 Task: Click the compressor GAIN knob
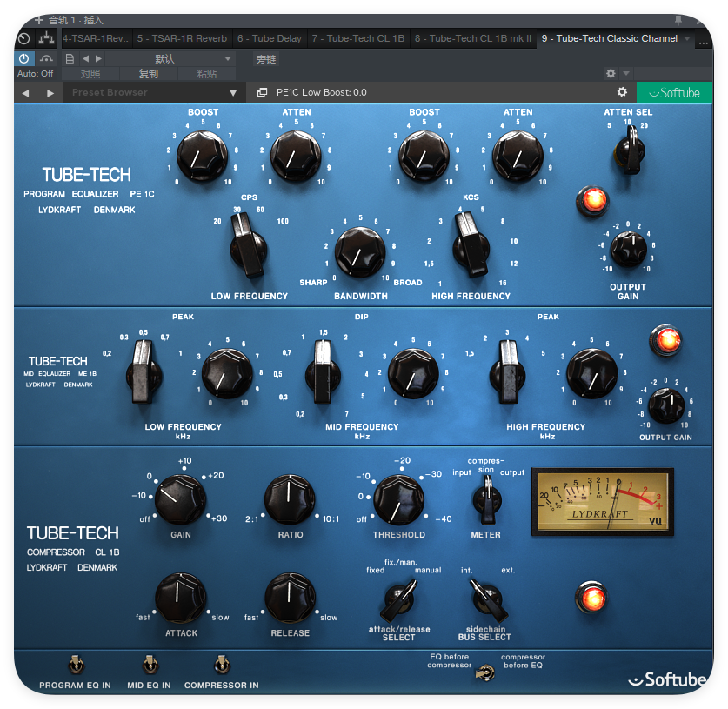[180, 499]
